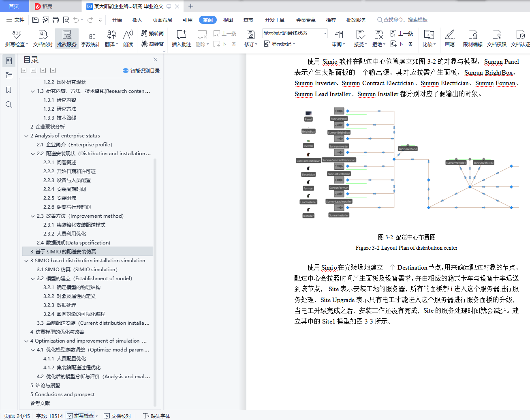This screenshot has height=420, width=530.
Task: Switch to the 视图 ribbon tab
Action: (228, 20)
